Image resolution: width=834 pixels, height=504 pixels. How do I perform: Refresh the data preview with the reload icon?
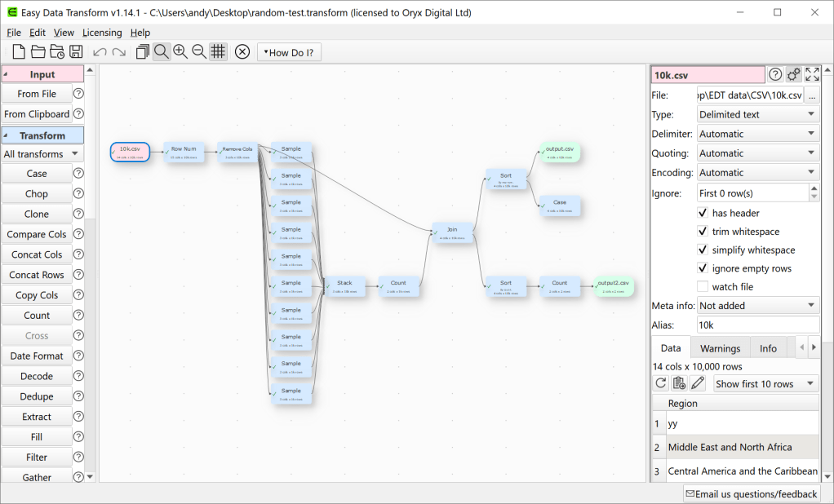[x=660, y=382]
